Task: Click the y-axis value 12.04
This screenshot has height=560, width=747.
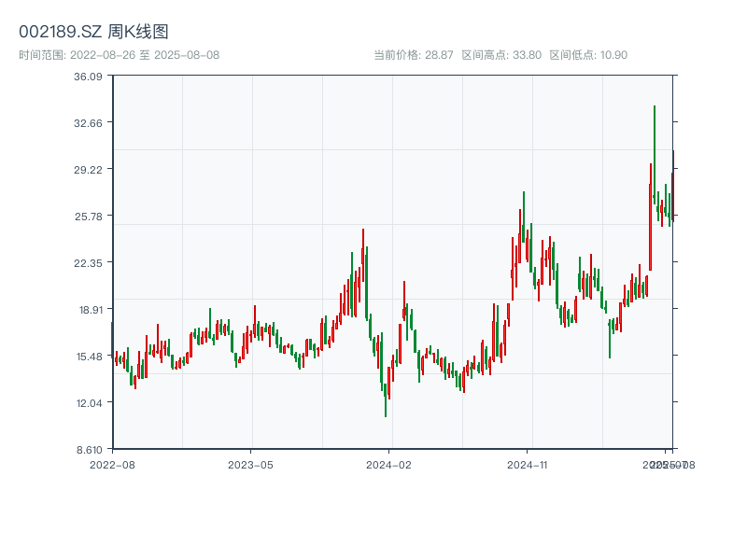Action: tap(89, 403)
